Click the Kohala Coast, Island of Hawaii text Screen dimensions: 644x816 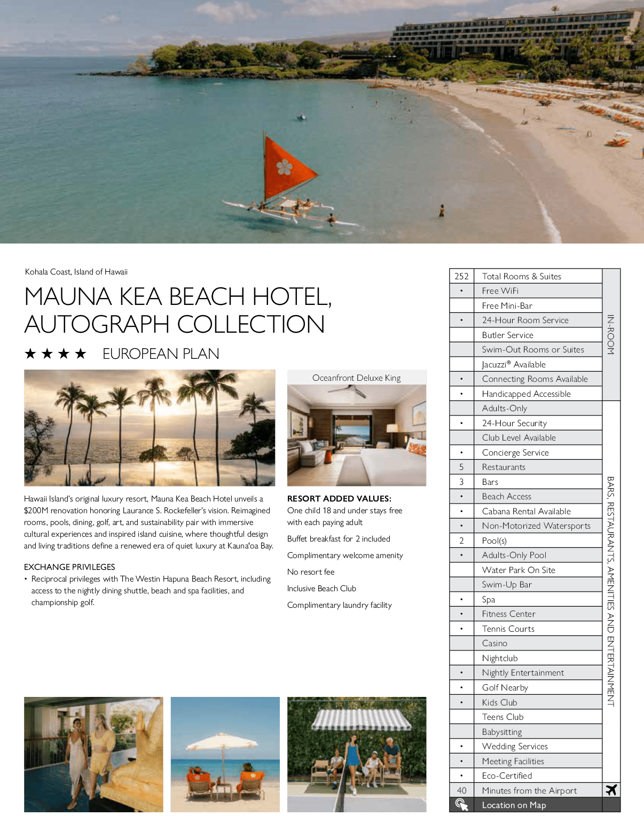point(76,272)
